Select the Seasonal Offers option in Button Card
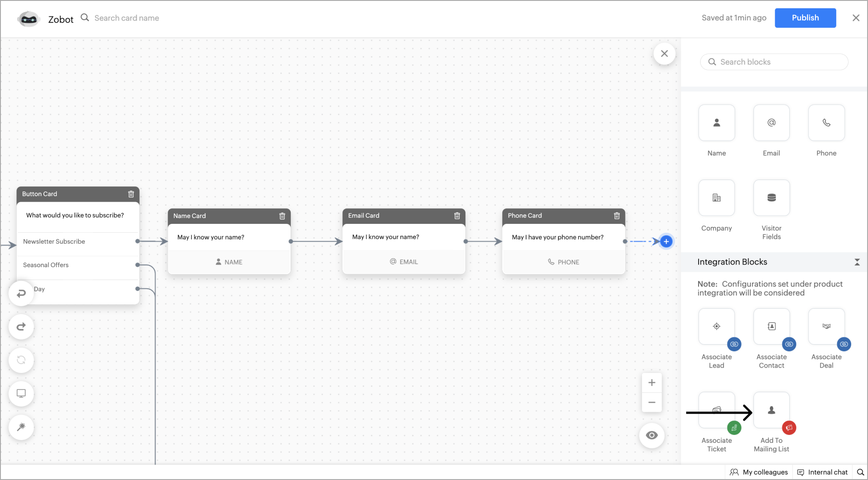 46,265
